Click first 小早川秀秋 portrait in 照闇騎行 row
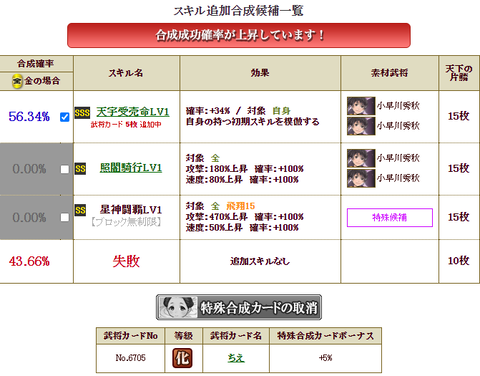480x376 pixels. [x=361, y=158]
